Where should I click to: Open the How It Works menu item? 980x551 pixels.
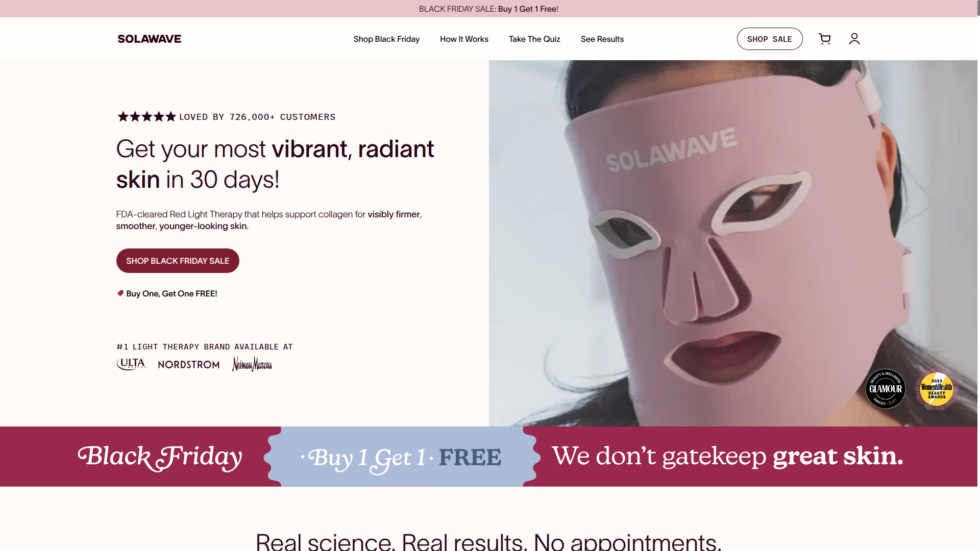click(x=464, y=39)
